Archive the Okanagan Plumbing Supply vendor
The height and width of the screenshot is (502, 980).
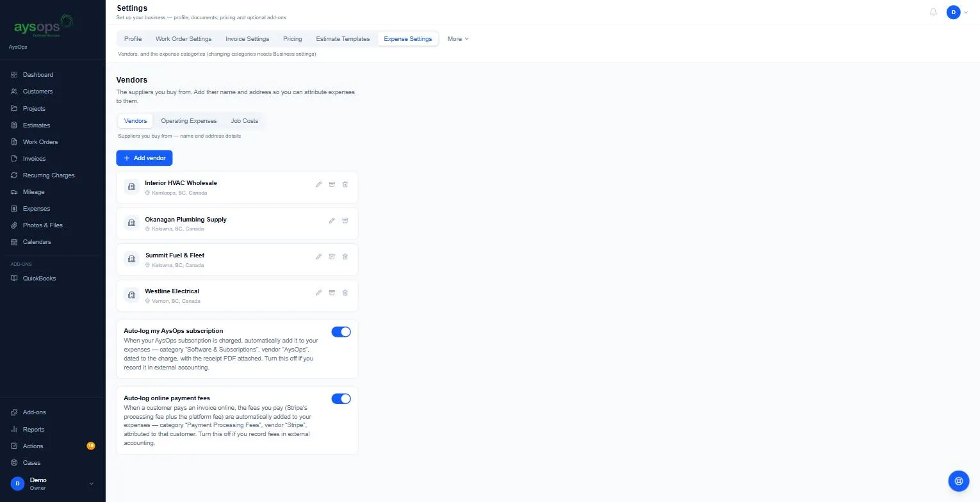(345, 221)
